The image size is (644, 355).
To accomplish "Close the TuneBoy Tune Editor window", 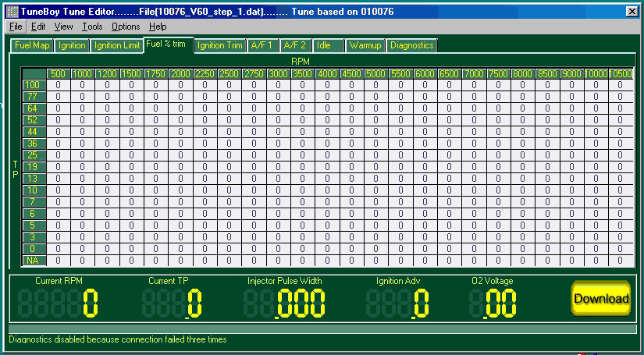I will pyautogui.click(x=632, y=12).
